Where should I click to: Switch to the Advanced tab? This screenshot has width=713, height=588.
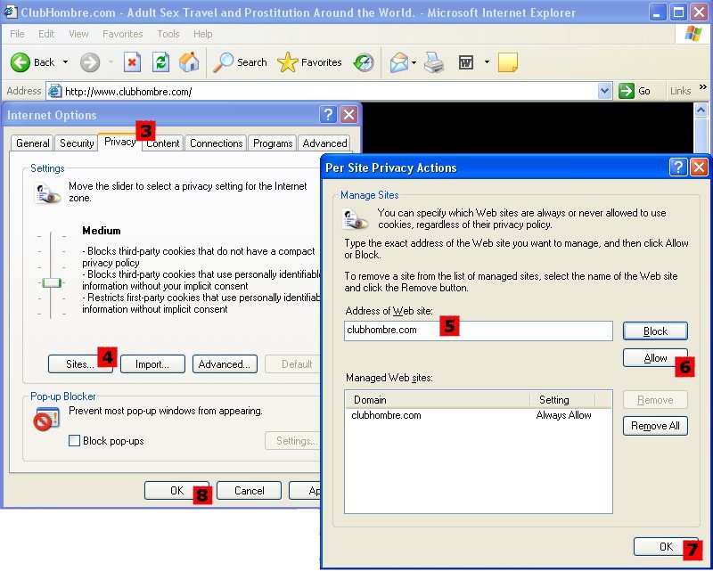324,143
